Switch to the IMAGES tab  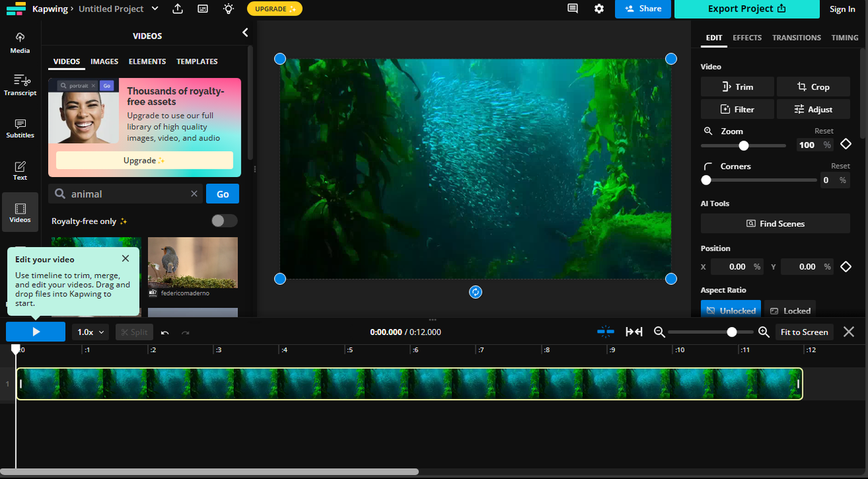(x=104, y=62)
